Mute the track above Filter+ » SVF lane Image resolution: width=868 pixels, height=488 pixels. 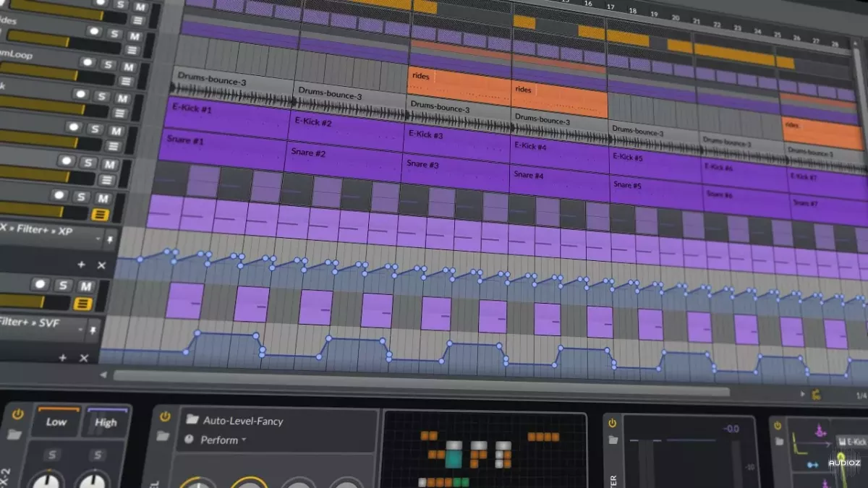[x=86, y=286]
